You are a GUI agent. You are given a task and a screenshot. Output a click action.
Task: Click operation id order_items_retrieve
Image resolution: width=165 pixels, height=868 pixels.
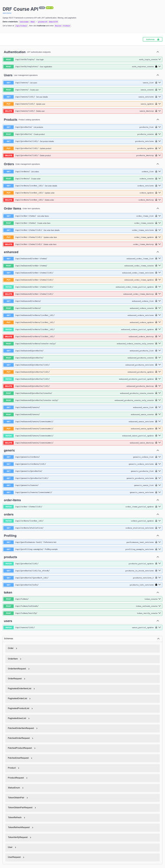click(x=143, y=230)
